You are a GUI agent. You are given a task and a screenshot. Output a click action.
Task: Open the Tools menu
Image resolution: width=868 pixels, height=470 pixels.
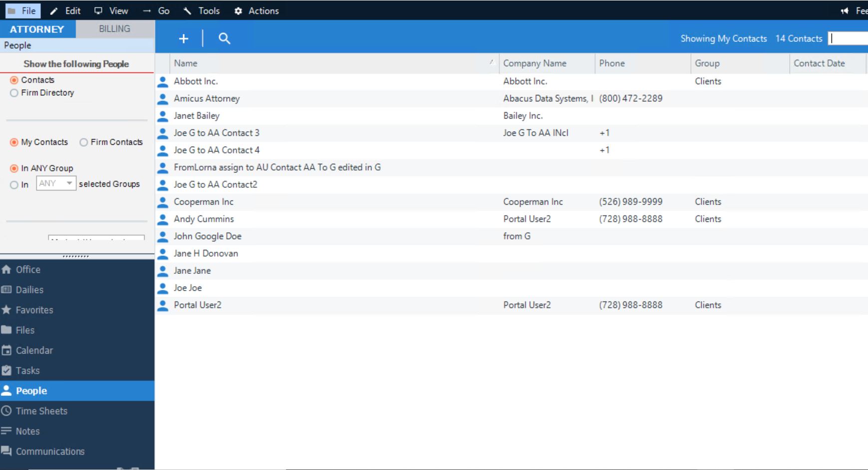point(209,10)
